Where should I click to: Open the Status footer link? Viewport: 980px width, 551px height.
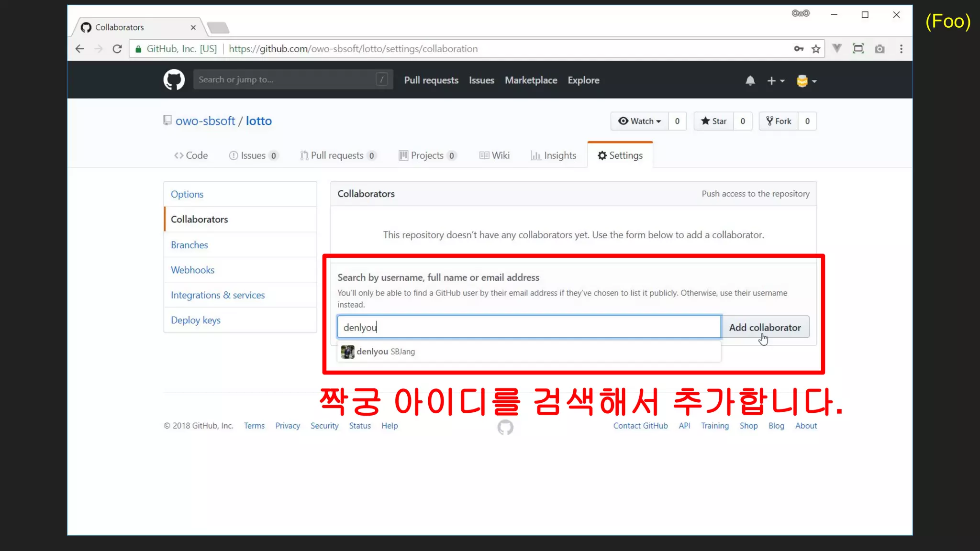coord(360,426)
